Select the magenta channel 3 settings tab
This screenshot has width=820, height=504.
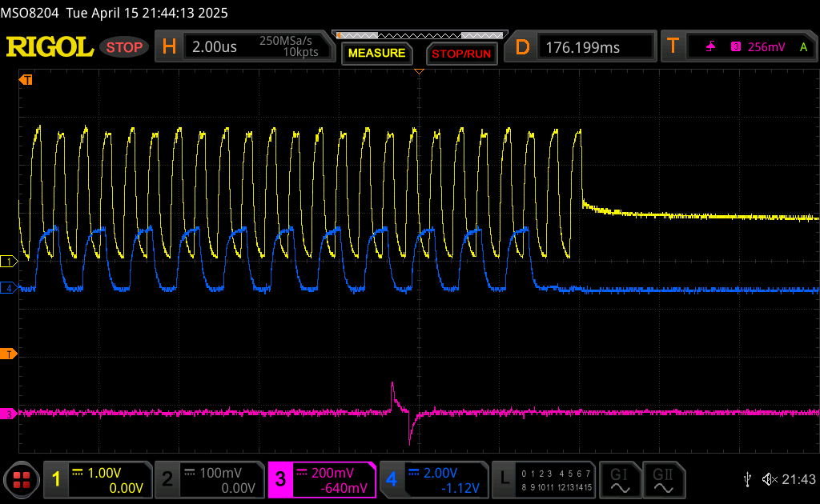tap(321, 480)
